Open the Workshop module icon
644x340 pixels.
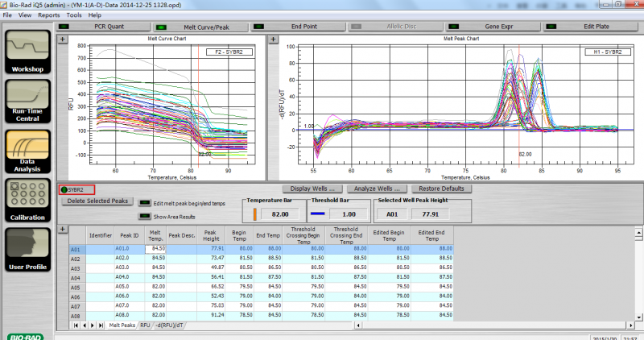pyautogui.click(x=26, y=51)
